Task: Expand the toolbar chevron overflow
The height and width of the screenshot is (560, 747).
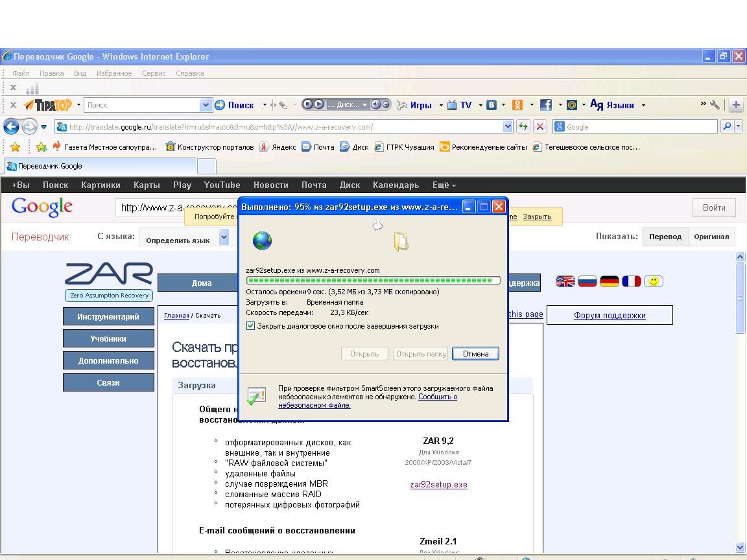Action: pos(703,103)
